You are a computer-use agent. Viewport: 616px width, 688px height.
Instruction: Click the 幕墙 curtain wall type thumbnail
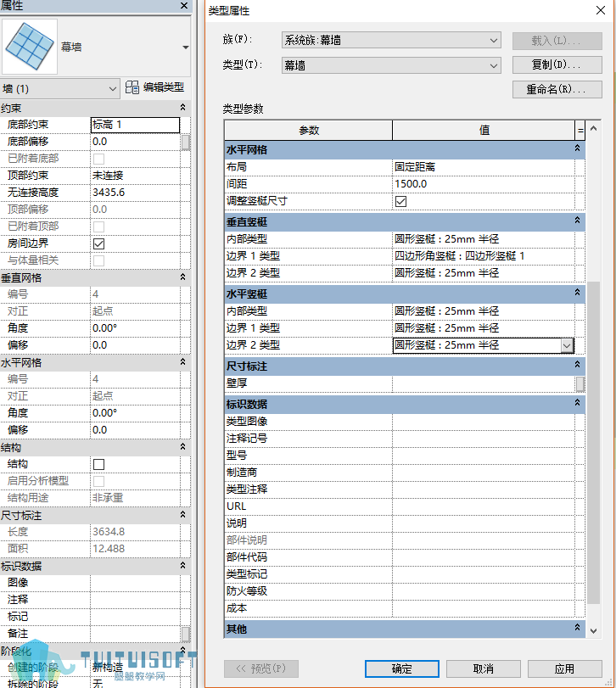[x=30, y=47]
